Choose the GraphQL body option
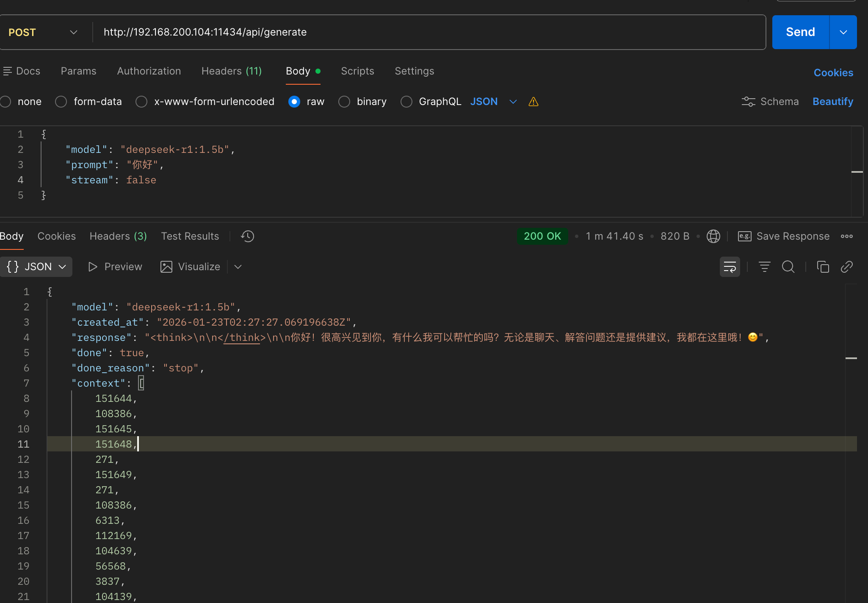This screenshot has height=603, width=868. pyautogui.click(x=406, y=102)
